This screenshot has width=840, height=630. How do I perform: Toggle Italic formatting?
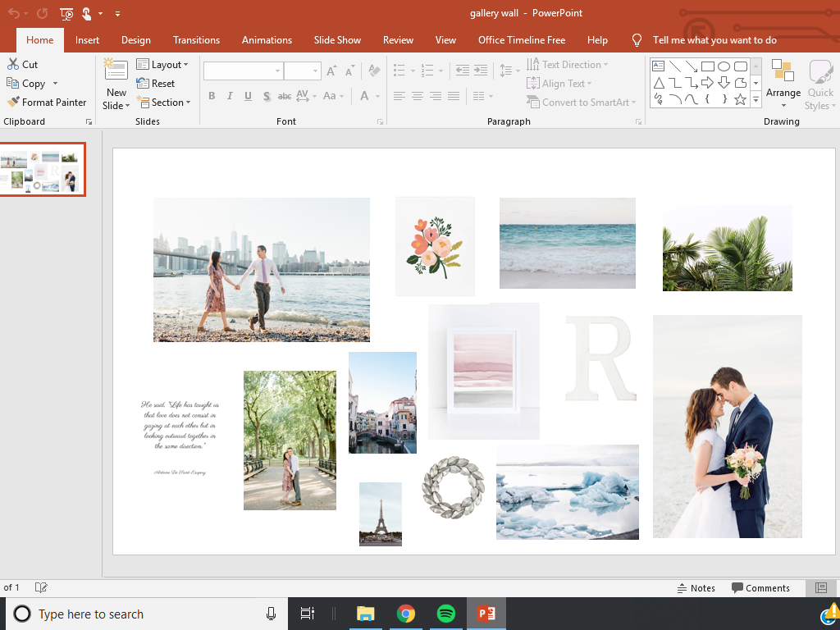click(230, 96)
